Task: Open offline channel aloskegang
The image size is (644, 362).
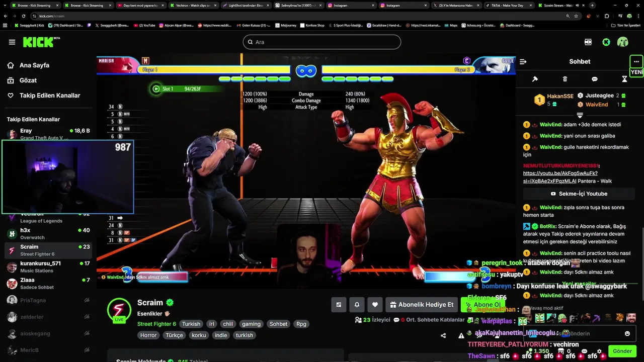Action: [48, 333]
